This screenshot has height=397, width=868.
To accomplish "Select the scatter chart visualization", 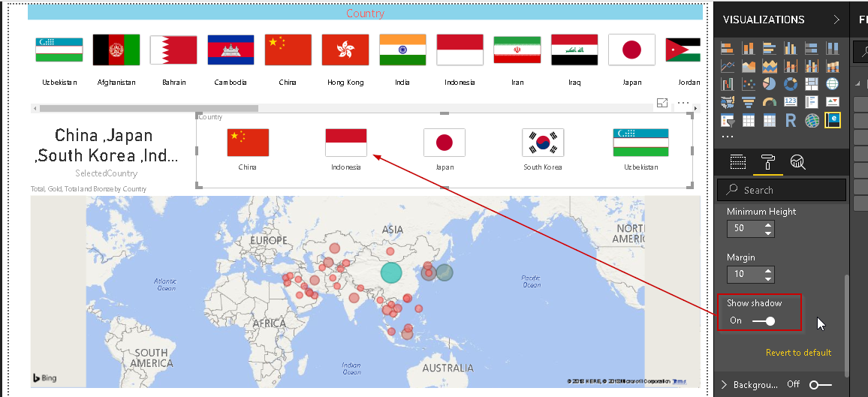I will point(748,84).
